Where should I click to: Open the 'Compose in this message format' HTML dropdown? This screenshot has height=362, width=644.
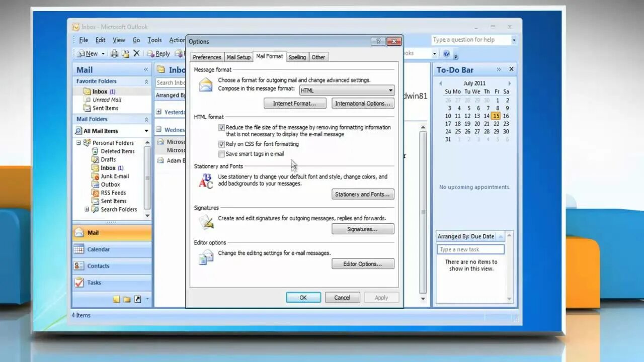[x=347, y=90]
